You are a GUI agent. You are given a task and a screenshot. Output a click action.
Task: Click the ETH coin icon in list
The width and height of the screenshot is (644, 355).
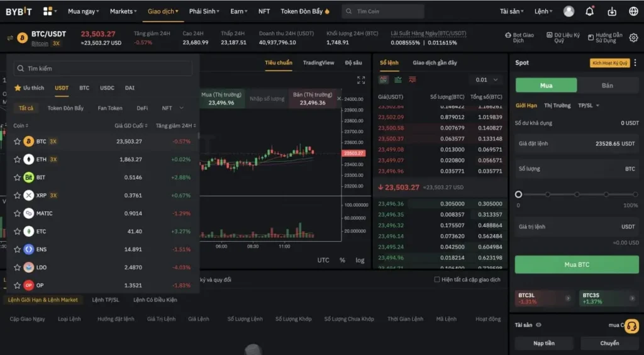[x=29, y=159]
